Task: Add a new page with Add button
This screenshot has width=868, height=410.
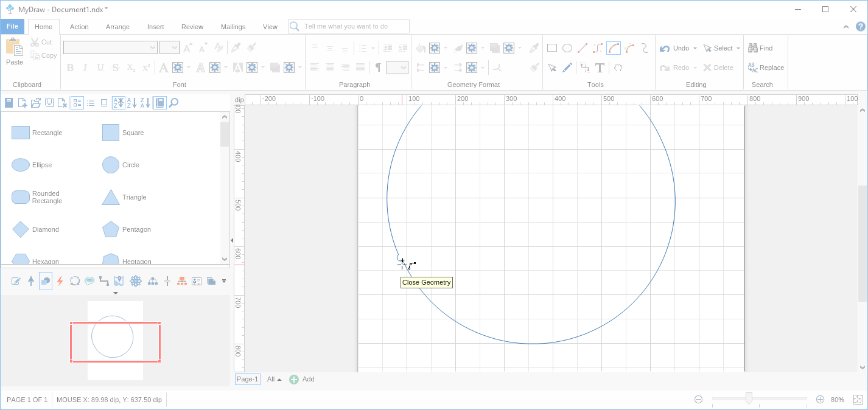Action: coord(302,379)
